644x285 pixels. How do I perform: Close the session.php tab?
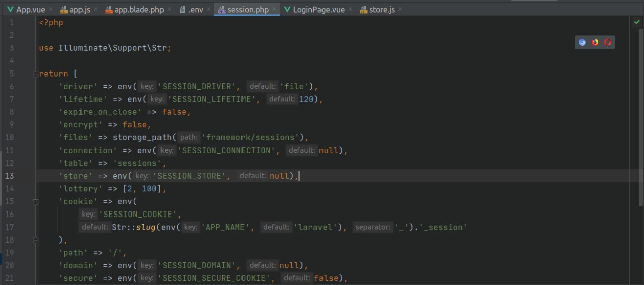[275, 10]
